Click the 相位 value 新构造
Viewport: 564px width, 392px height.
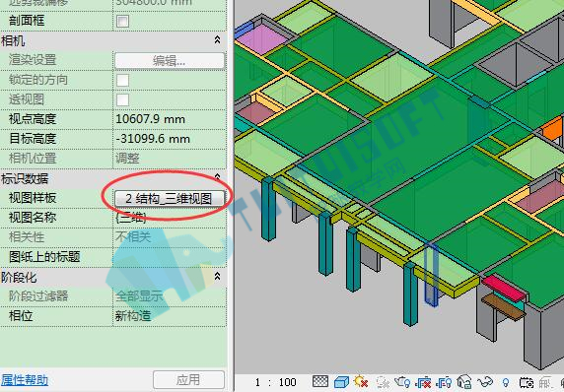click(x=133, y=316)
